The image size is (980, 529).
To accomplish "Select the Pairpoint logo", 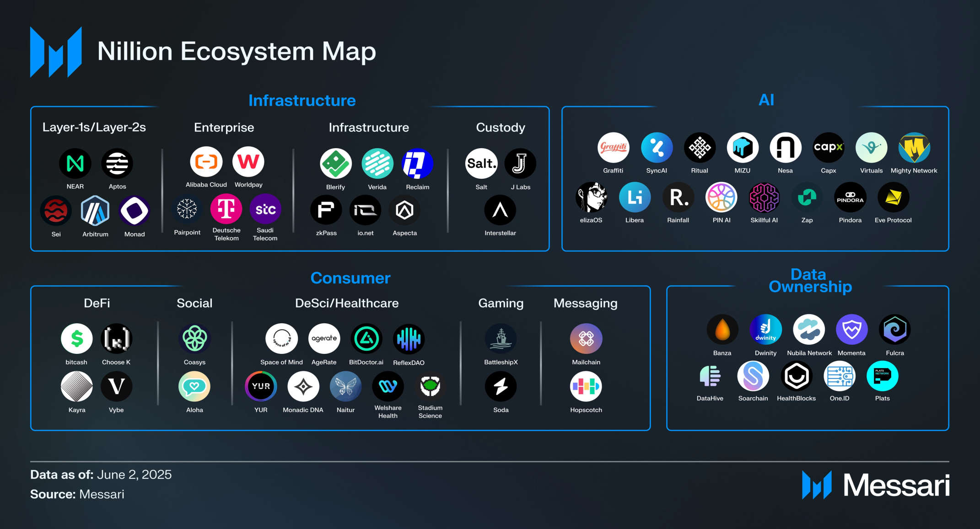I will [187, 208].
